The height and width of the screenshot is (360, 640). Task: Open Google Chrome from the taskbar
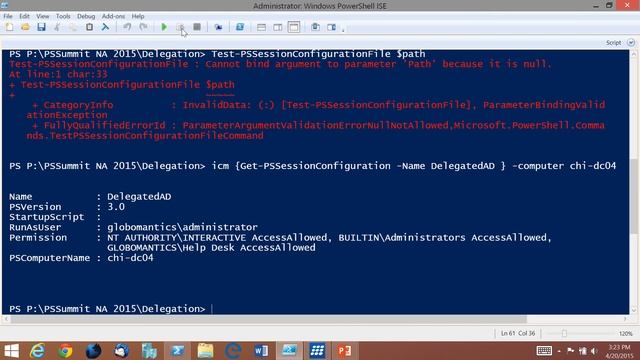pos(65,351)
